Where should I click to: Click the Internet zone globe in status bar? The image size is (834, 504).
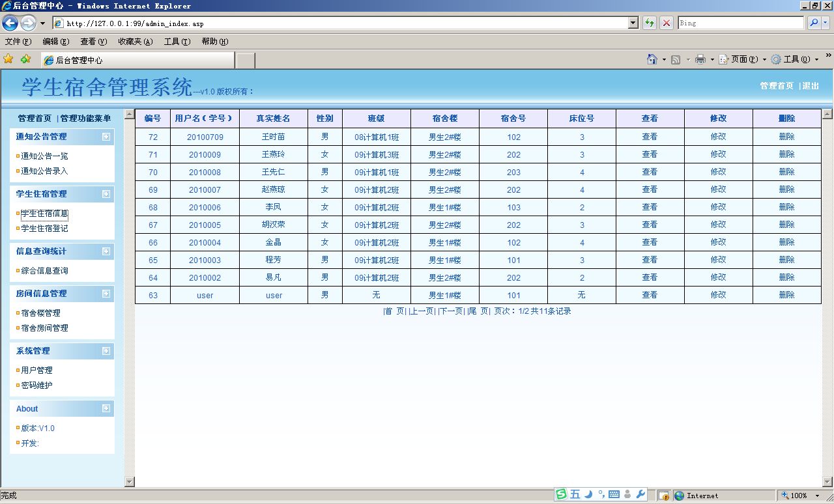point(679,496)
